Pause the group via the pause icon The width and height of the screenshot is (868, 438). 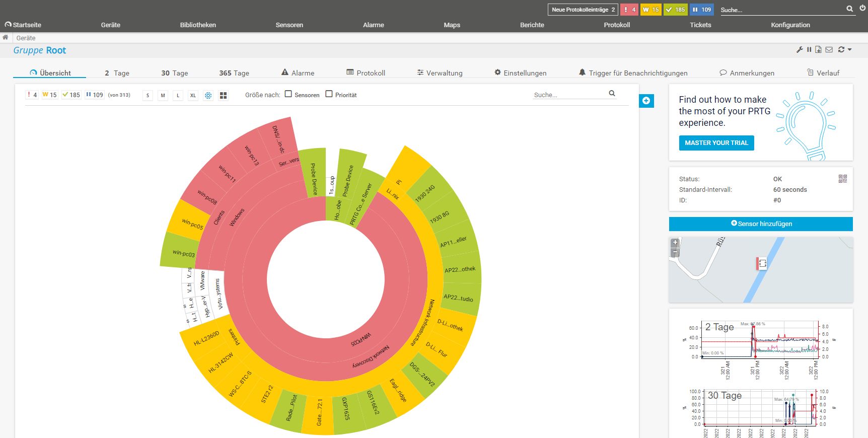click(x=809, y=50)
